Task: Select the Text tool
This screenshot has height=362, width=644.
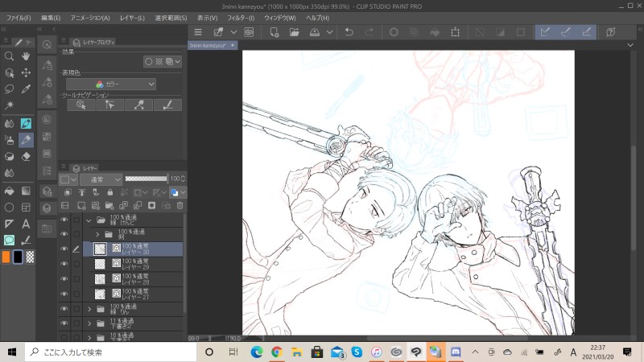Action: 26,224
